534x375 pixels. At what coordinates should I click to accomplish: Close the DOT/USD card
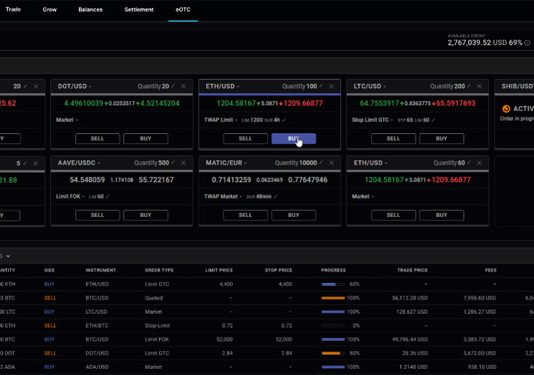pyautogui.click(x=184, y=87)
